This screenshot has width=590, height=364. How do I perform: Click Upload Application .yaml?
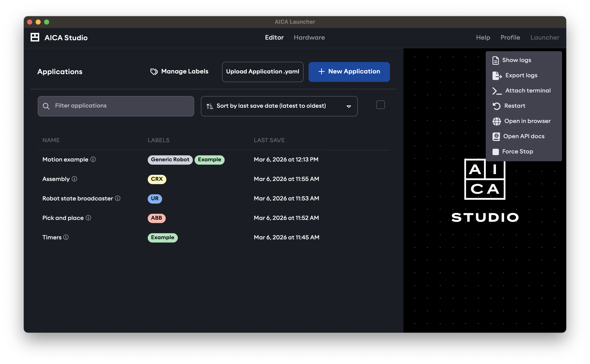262,72
